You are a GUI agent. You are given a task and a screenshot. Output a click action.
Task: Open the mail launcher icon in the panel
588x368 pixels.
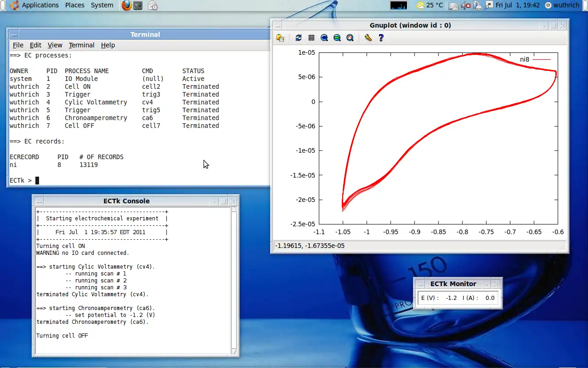pos(153,6)
